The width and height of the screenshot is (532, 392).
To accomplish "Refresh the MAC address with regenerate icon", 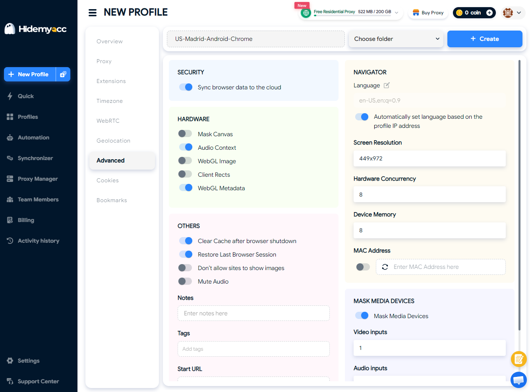I will (x=385, y=267).
